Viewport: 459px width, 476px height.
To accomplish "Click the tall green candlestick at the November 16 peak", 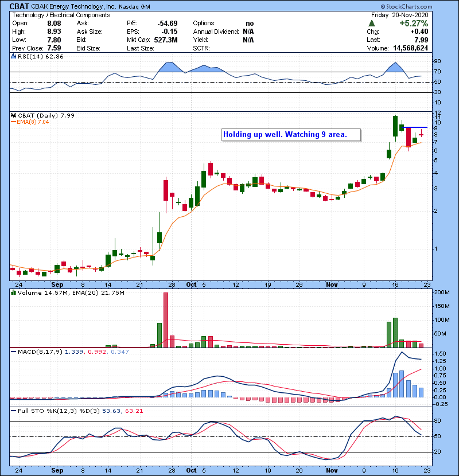I will pyautogui.click(x=395, y=126).
